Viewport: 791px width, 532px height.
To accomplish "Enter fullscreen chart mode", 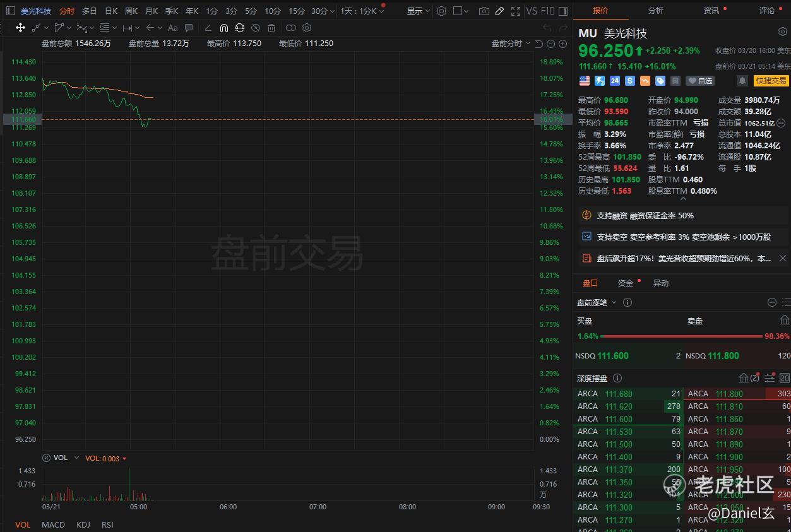I will click(516, 11).
